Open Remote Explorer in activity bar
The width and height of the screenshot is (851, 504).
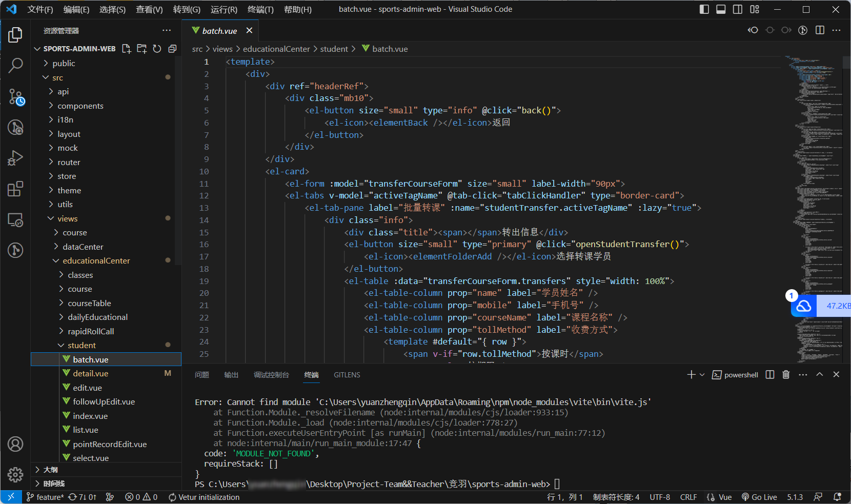click(x=15, y=220)
